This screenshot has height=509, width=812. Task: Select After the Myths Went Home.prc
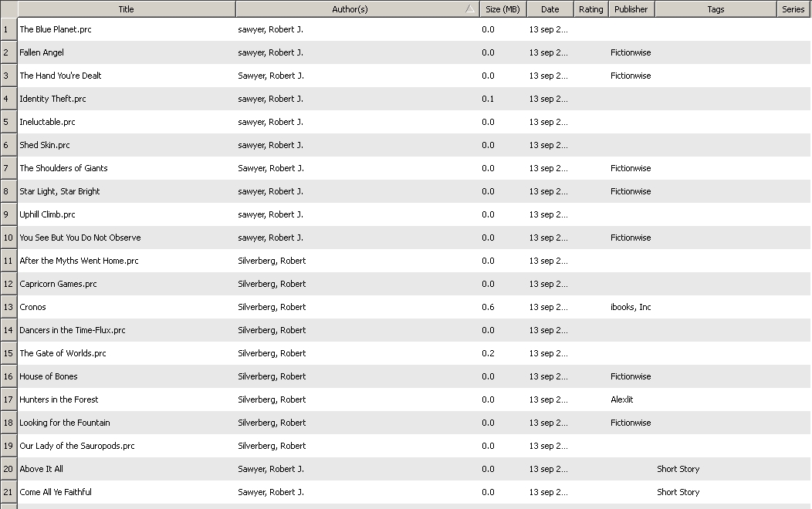click(79, 261)
